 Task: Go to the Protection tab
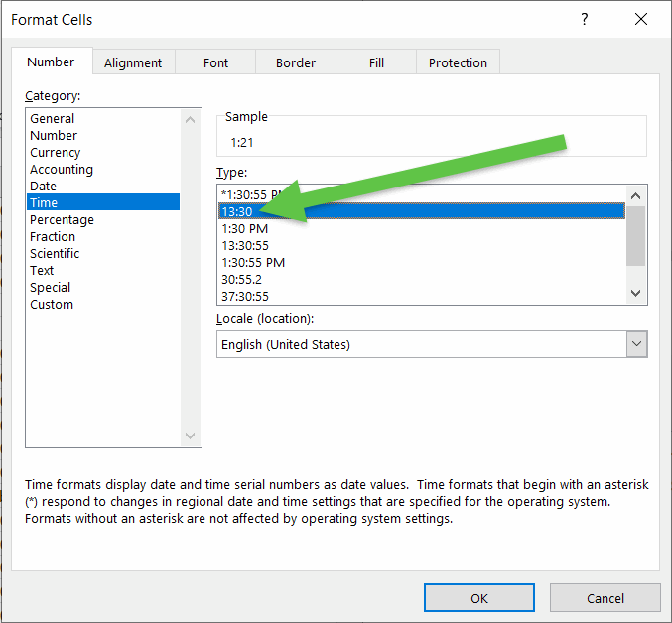click(x=458, y=62)
